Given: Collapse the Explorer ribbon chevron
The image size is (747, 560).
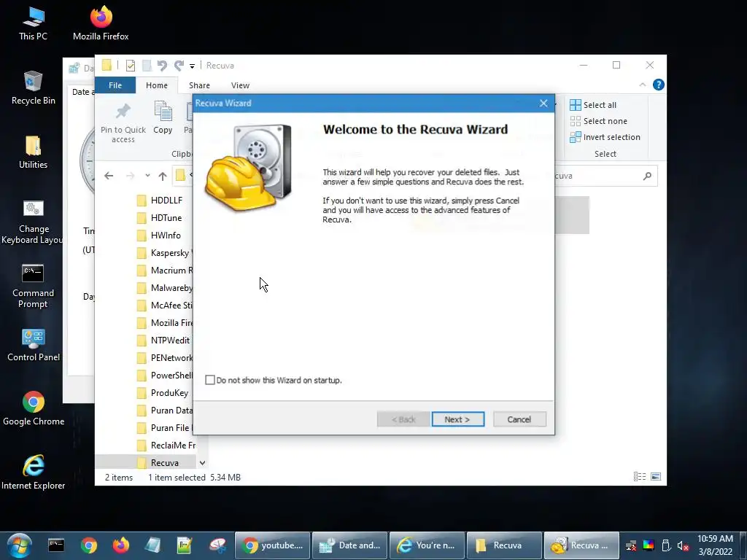Looking at the screenshot, I should 642,85.
